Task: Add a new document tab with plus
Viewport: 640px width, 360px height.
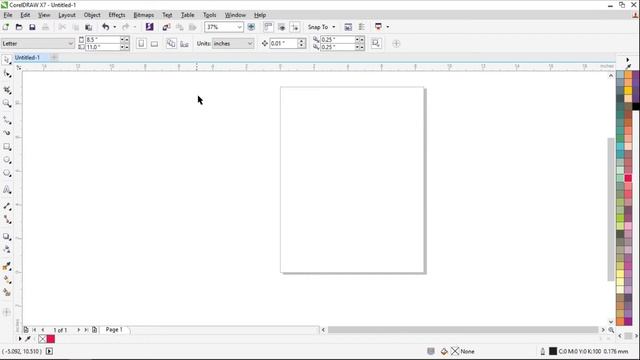Action: (54, 58)
